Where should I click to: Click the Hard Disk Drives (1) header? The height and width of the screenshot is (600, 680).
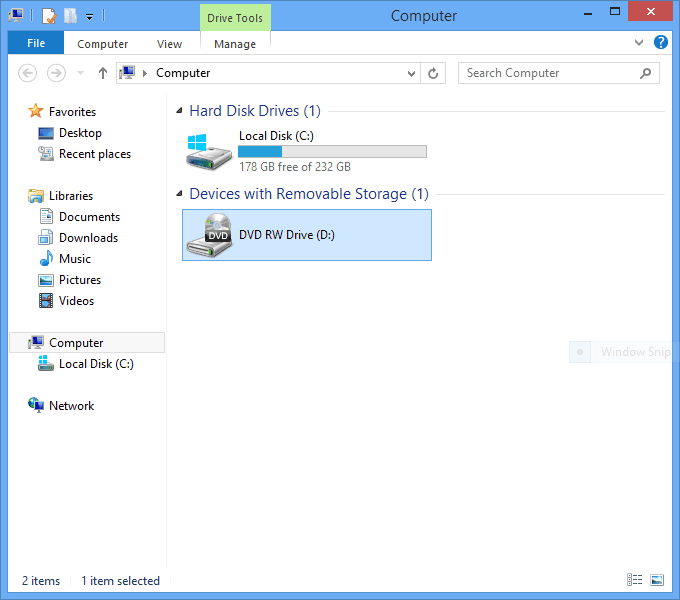[255, 111]
